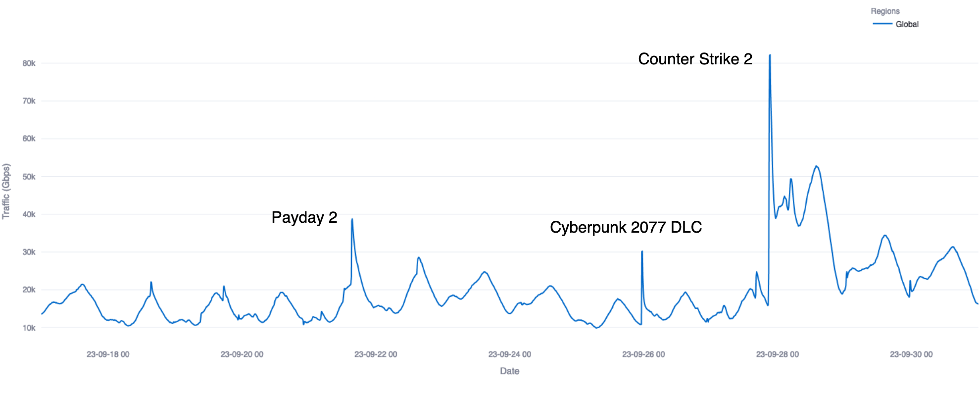980x397 pixels.
Task: Click the Date x-axis title
Action: (510, 371)
